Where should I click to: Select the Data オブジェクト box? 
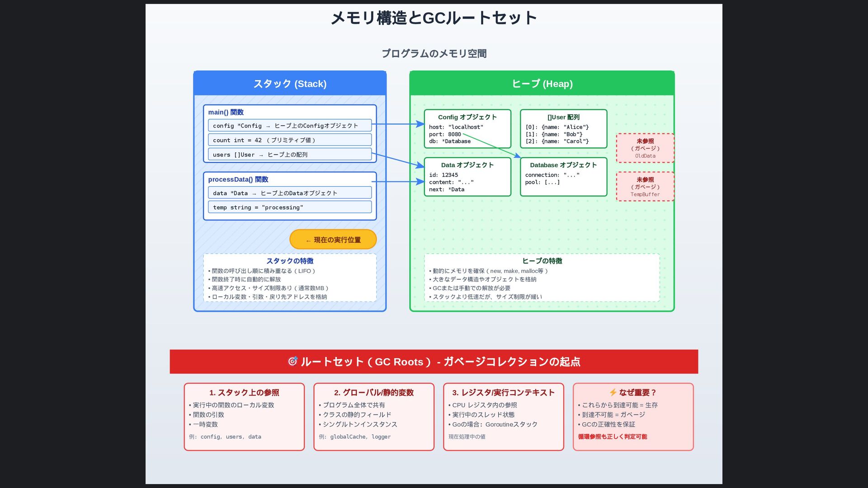(467, 177)
